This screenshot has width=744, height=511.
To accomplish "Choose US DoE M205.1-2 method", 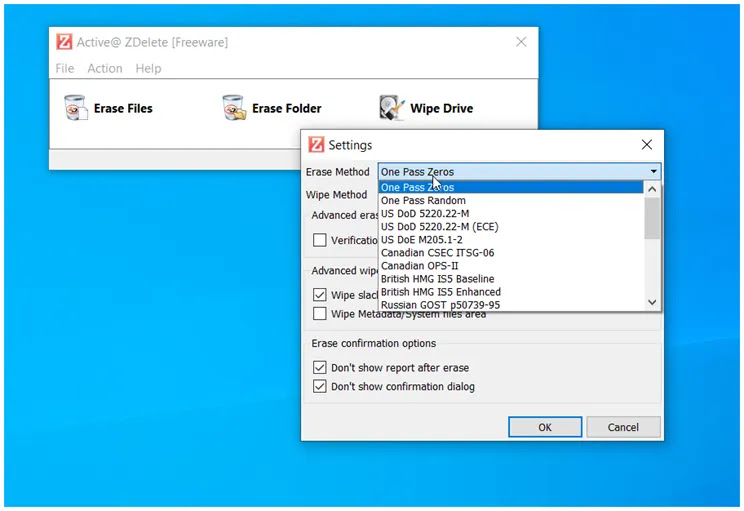I will [511, 240].
